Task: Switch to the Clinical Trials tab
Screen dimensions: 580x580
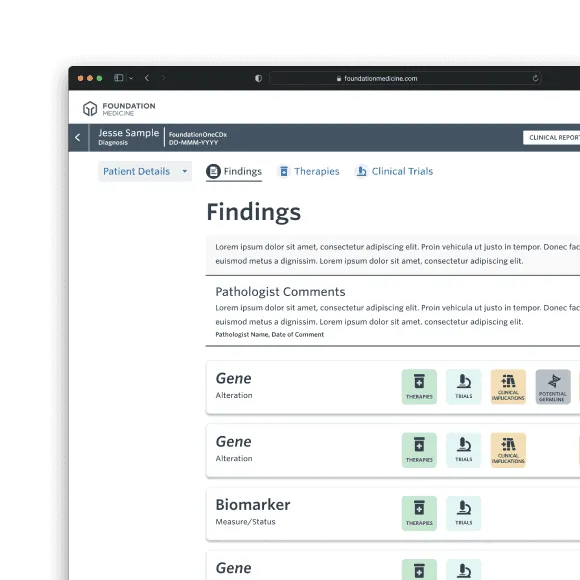Action: click(x=394, y=171)
